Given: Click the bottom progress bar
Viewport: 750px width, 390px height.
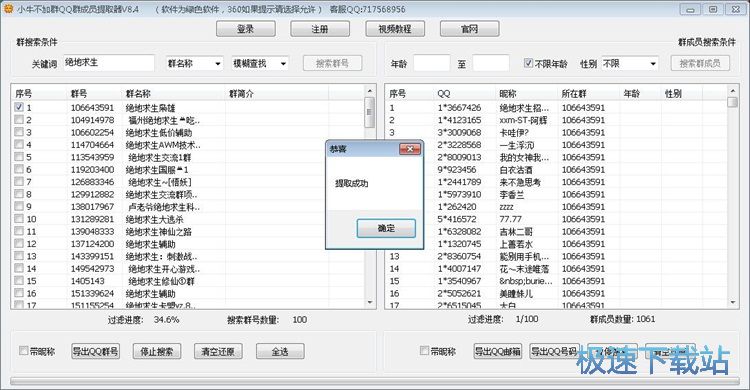Looking at the screenshot, I should pos(375,381).
